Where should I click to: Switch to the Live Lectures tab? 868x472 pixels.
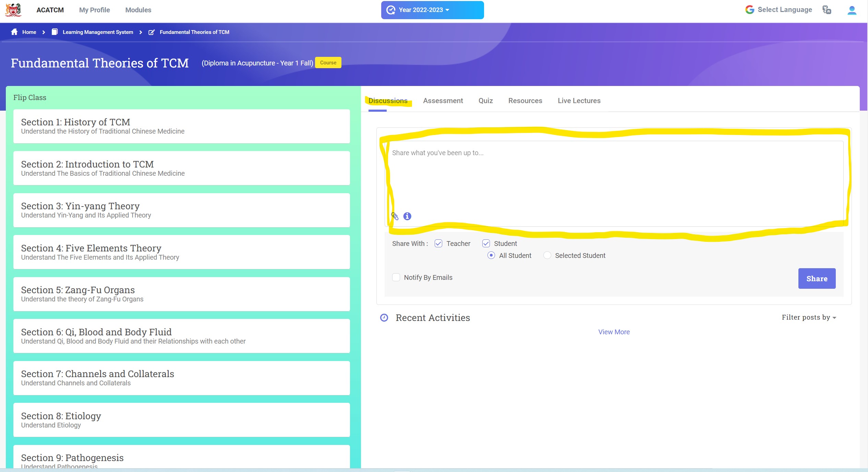(579, 101)
